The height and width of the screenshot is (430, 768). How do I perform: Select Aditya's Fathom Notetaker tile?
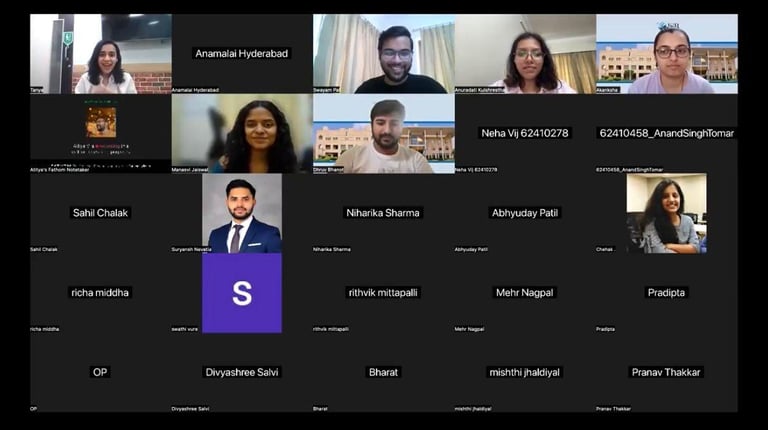[101, 133]
